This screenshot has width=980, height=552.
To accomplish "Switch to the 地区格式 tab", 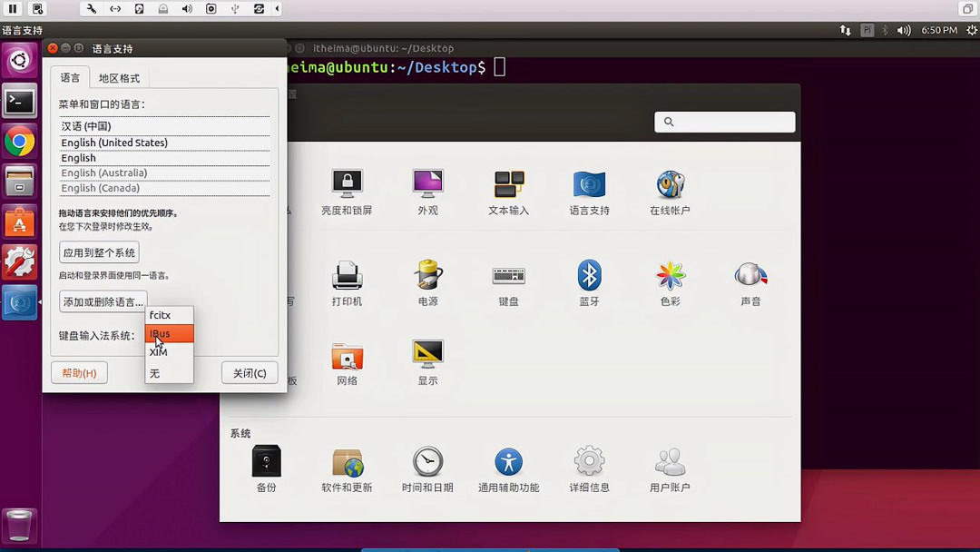I will tap(121, 77).
